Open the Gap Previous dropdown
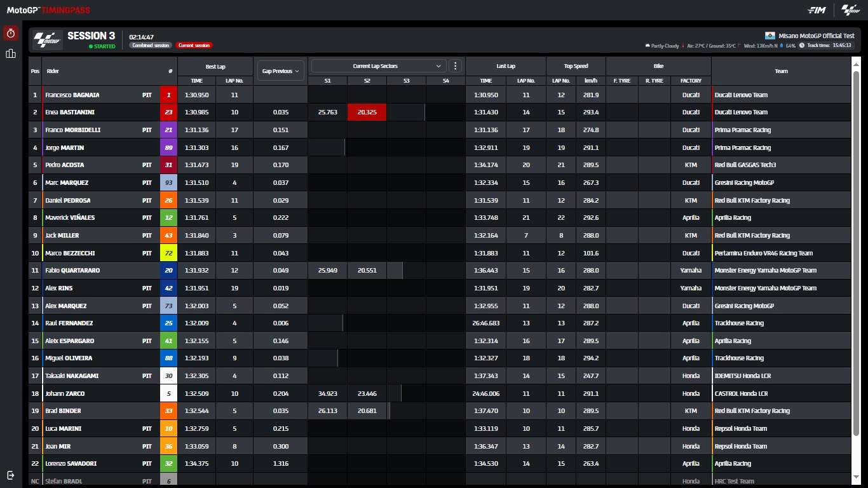 click(x=280, y=71)
